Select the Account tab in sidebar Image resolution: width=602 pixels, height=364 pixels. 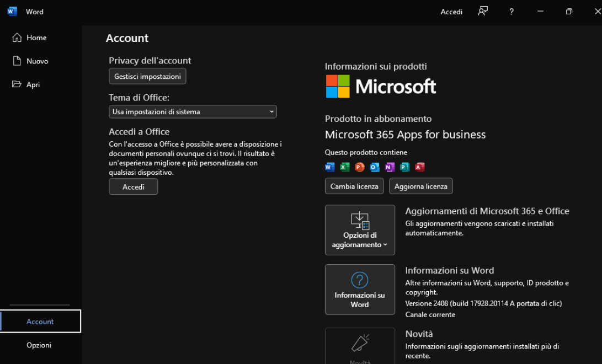click(x=41, y=322)
